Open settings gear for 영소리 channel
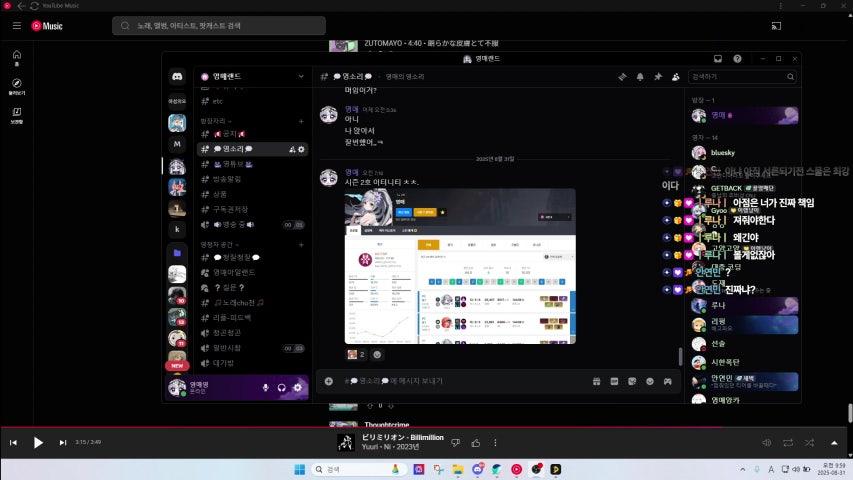 [301, 149]
